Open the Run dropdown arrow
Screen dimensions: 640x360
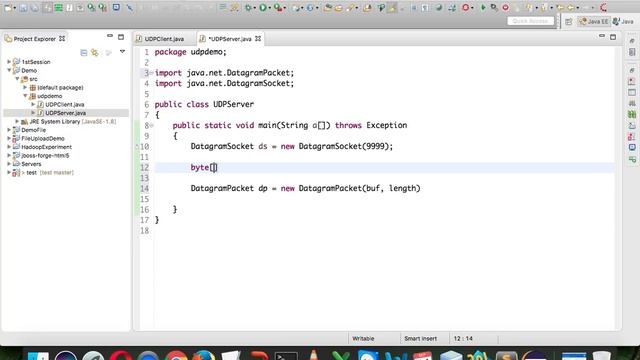click(x=269, y=8)
